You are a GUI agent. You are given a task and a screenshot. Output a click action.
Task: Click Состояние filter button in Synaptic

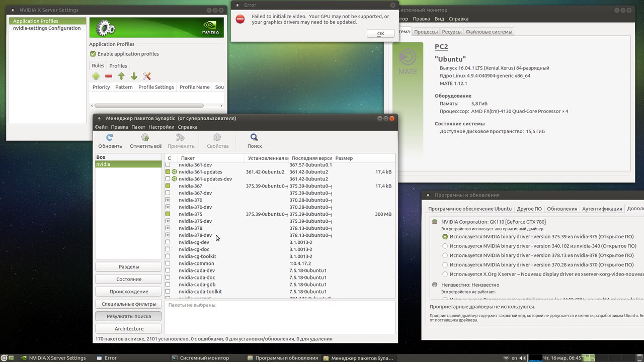(x=129, y=279)
